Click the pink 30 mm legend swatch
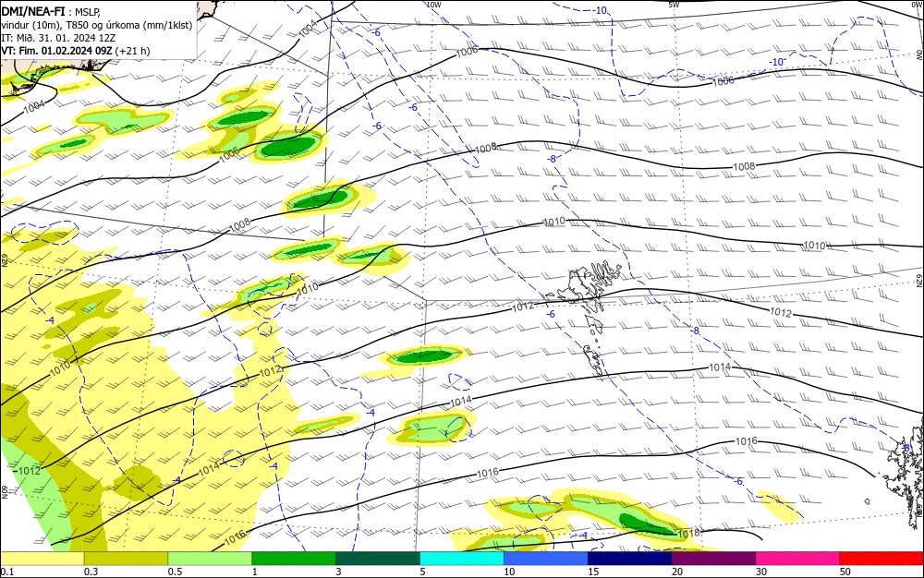Viewport: 924px width, 578px height. click(798, 559)
